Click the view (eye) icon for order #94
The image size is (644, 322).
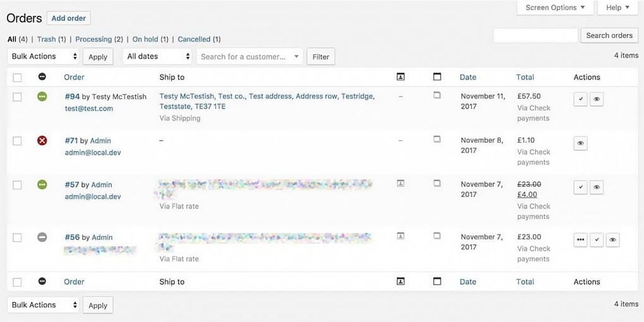597,99
